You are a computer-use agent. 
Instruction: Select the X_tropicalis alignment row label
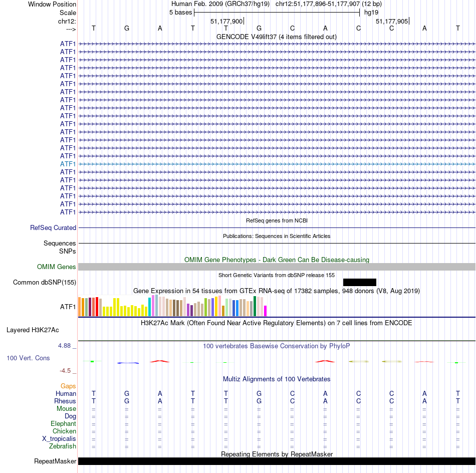pyautogui.click(x=59, y=439)
